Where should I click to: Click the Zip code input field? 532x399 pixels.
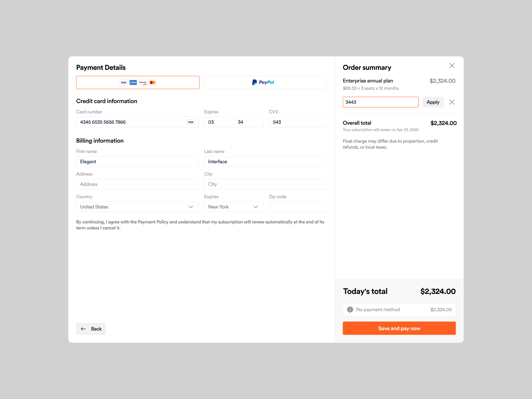point(297,207)
